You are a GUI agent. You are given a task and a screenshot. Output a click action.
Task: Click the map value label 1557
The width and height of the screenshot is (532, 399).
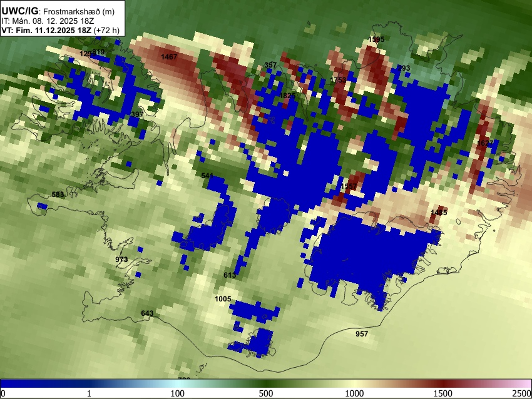coord(349,186)
